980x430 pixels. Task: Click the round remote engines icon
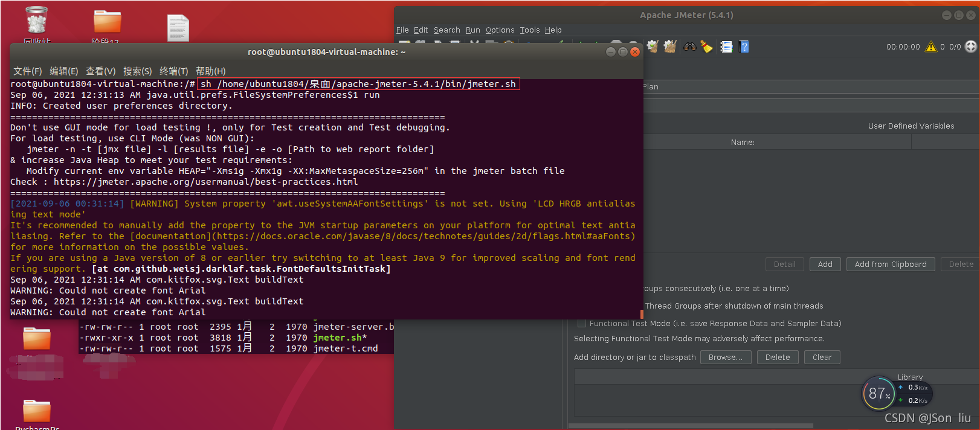[x=971, y=47]
